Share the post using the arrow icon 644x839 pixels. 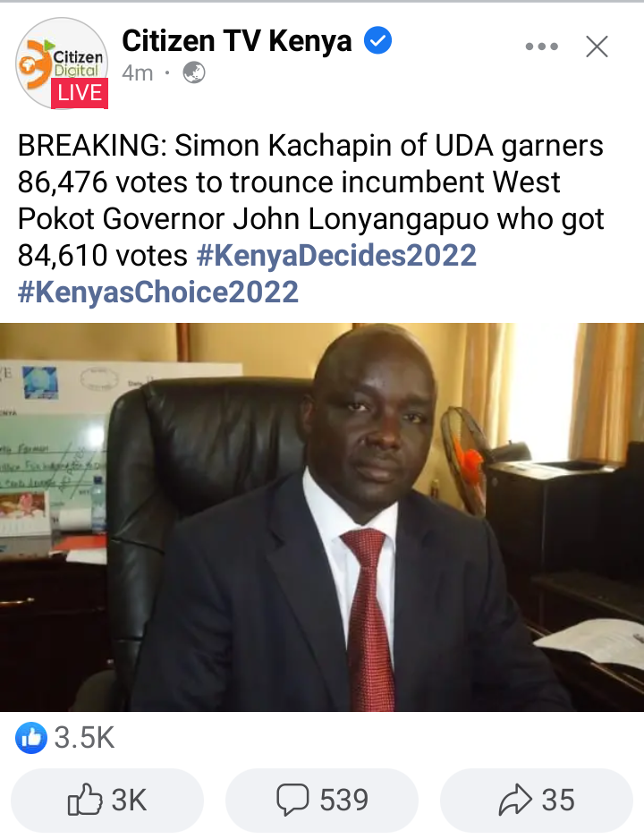click(515, 800)
